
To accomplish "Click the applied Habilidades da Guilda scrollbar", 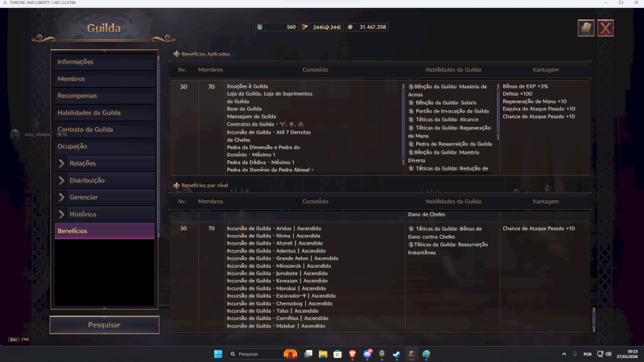I will (497, 112).
